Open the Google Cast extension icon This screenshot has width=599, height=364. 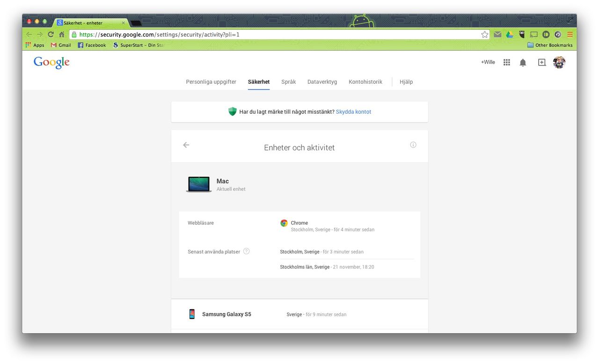pyautogui.click(x=534, y=35)
